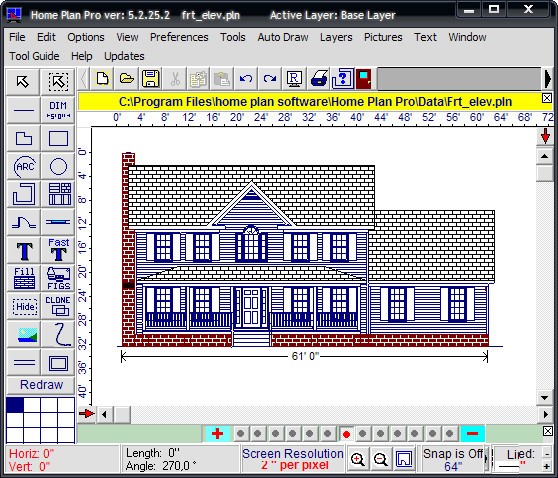This screenshot has height=478, width=558.
Task: Open an existing plan folder icon
Action: pyautogui.click(x=127, y=79)
